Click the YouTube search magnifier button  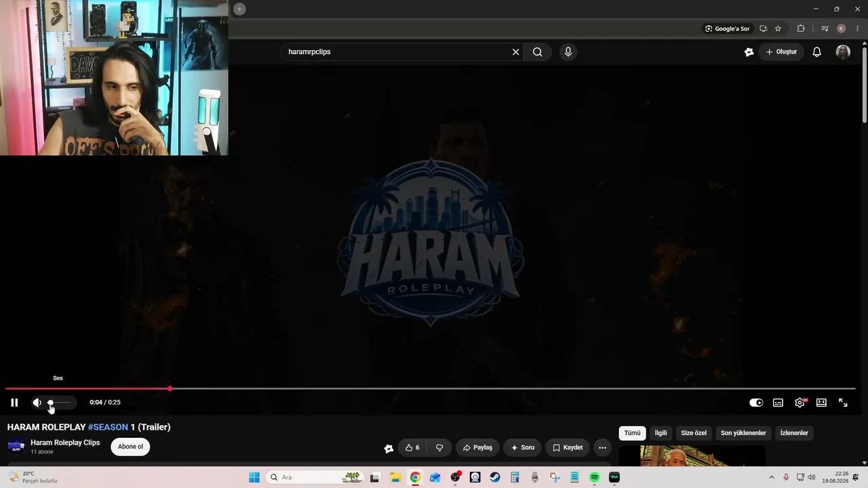pos(537,52)
